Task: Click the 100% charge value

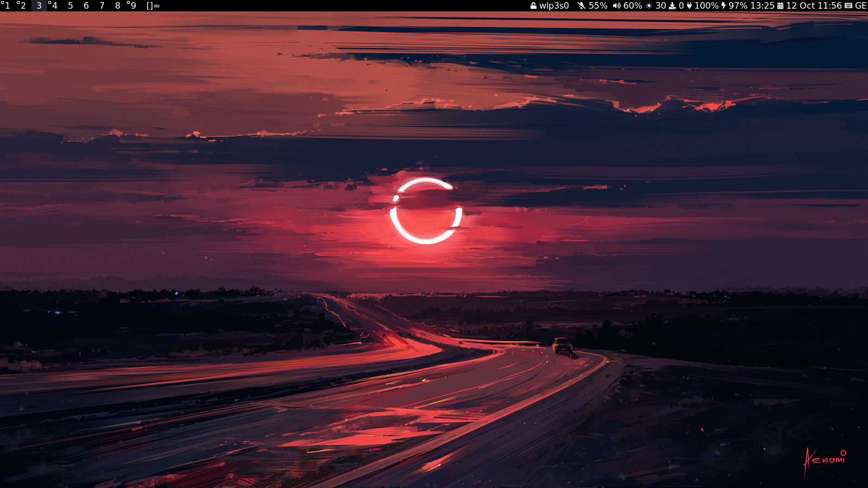Action: pos(706,5)
